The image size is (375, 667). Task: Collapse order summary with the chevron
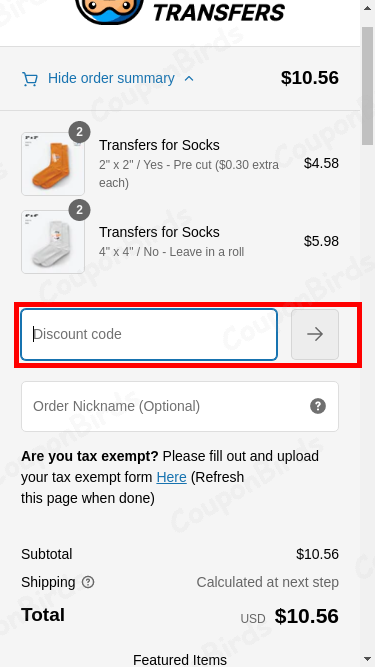point(189,79)
